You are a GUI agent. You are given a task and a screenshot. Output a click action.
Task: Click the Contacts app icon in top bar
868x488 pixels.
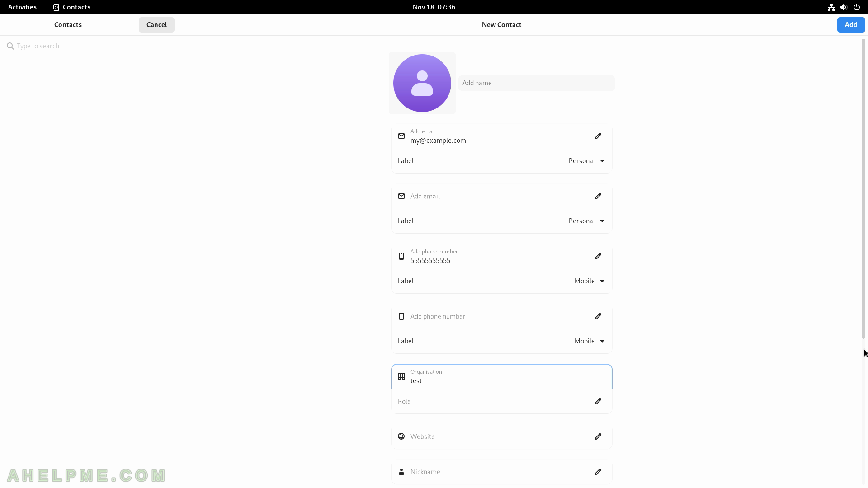[x=56, y=7]
